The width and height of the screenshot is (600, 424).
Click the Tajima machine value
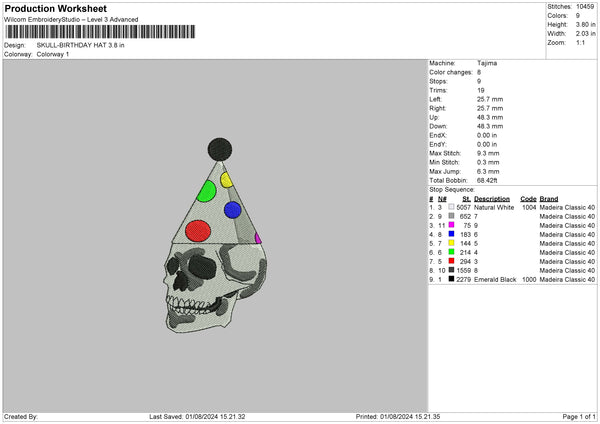(x=488, y=63)
